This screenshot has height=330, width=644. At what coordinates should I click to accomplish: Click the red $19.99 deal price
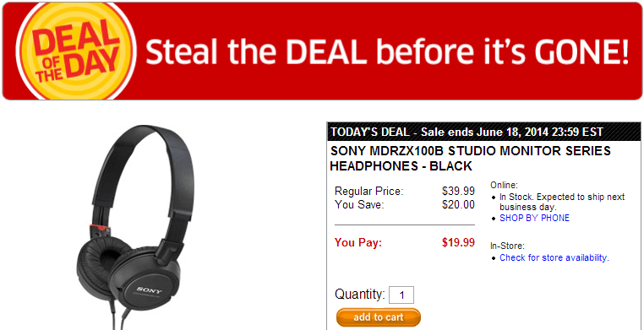458,242
